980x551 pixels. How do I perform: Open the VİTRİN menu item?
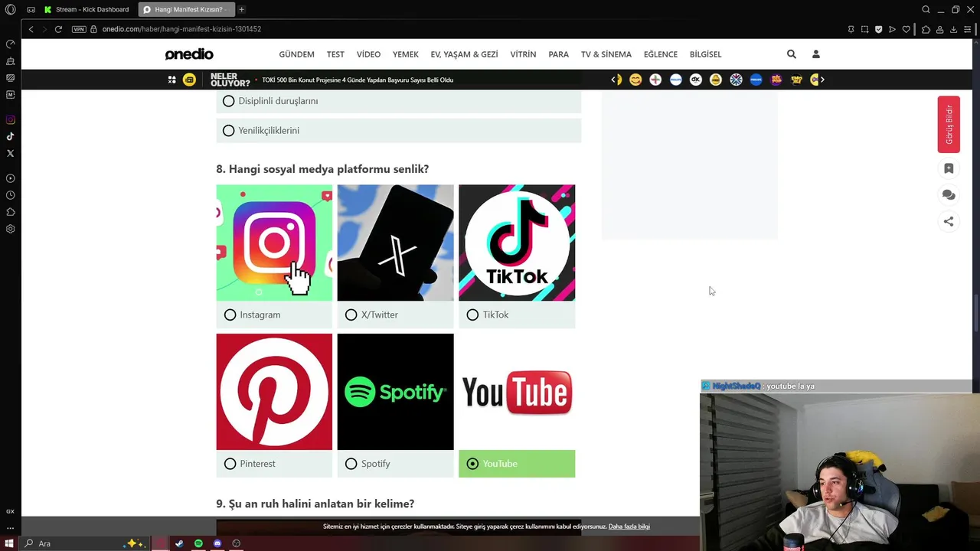coord(523,54)
